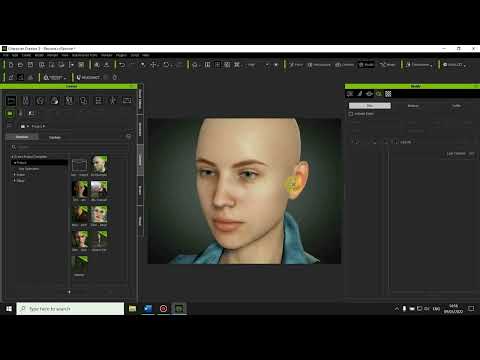The width and height of the screenshot is (480, 360).
Task: Switch to the Custom tab in Content
Action: pyautogui.click(x=55, y=137)
